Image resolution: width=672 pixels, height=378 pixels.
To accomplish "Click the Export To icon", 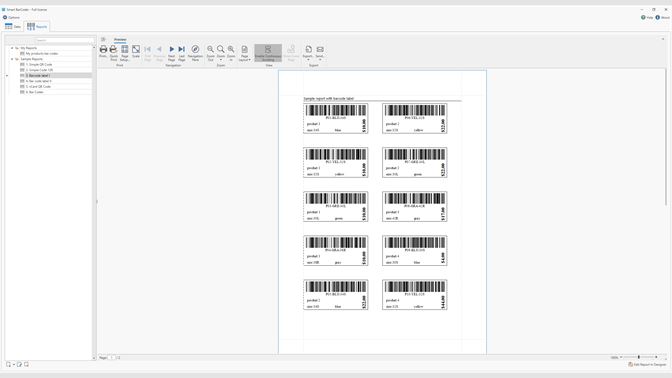I will coord(308,50).
